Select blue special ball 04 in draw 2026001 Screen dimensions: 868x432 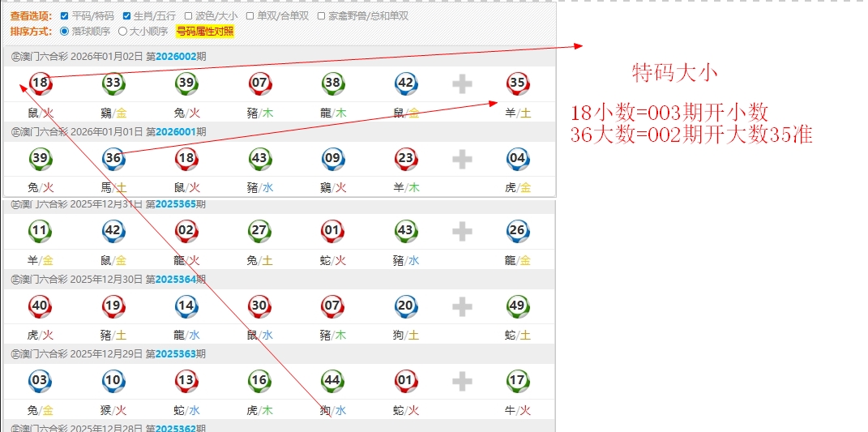pos(518,158)
